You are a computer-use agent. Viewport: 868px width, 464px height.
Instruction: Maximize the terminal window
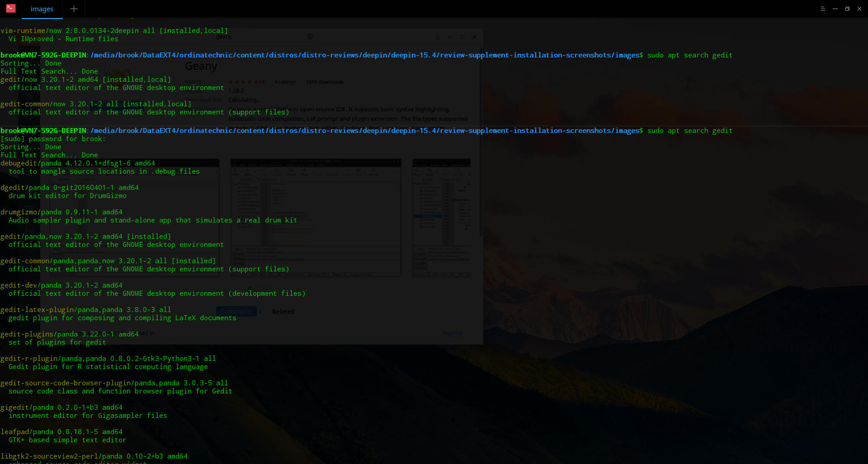coord(847,9)
